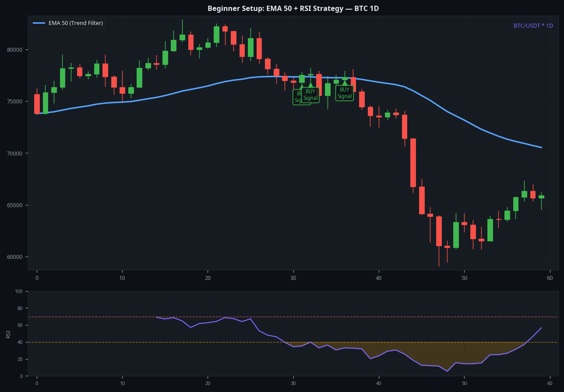Click the right end of the purple RSI line
The width and height of the screenshot is (564, 392).
click(541, 328)
